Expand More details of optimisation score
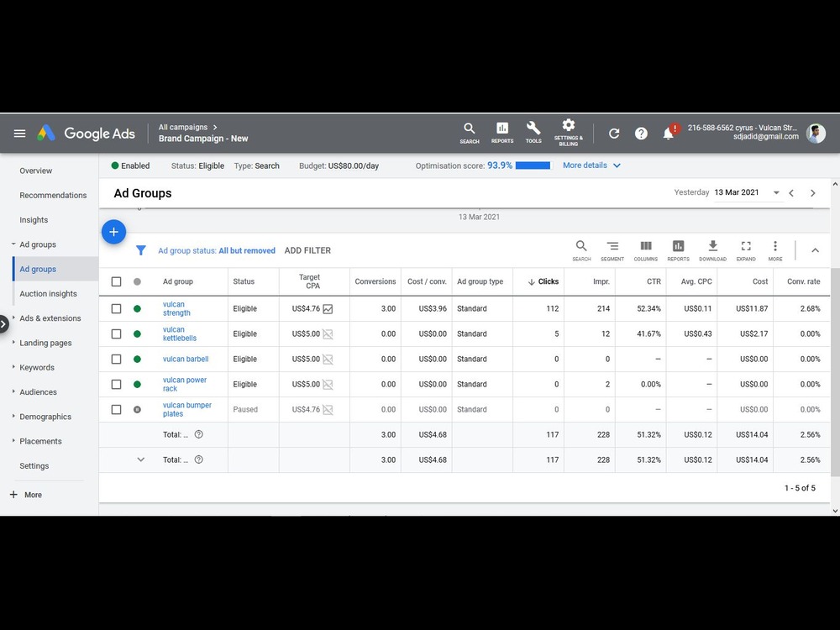 coord(591,165)
